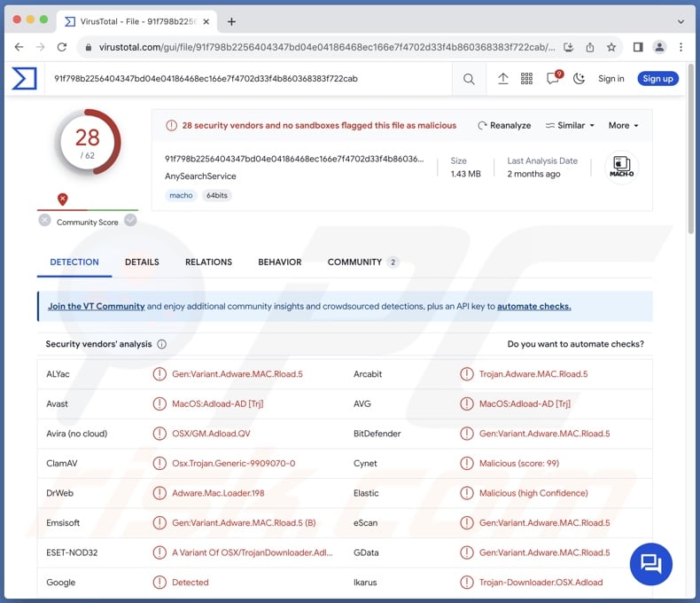Viewport: 700px width, 603px height.
Task: Click the browser back arrow
Action: (x=19, y=47)
